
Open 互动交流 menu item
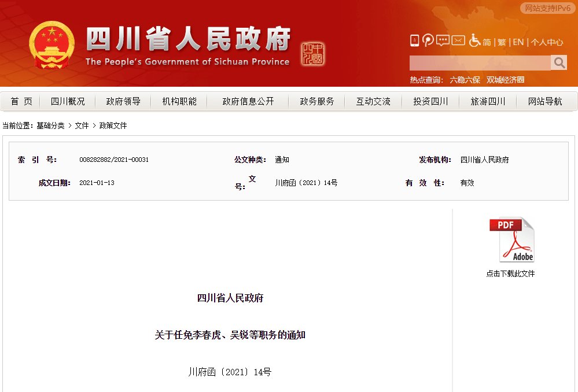click(373, 101)
